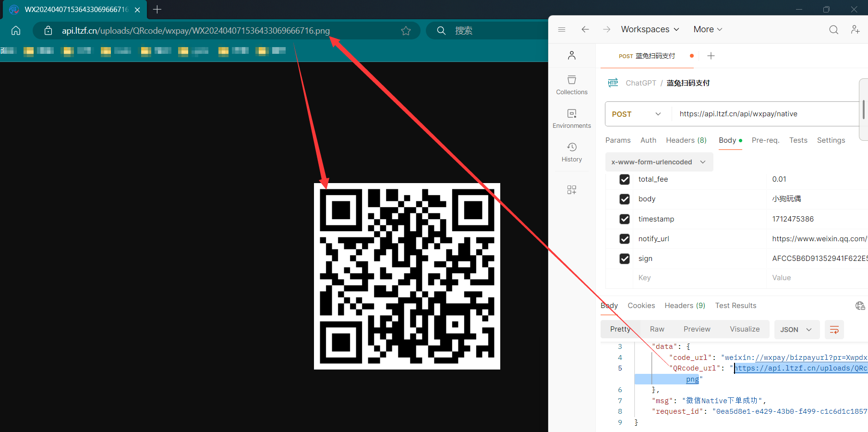Image resolution: width=868 pixels, height=432 pixels.
Task: Open the response Headers (9) tab
Action: point(685,306)
